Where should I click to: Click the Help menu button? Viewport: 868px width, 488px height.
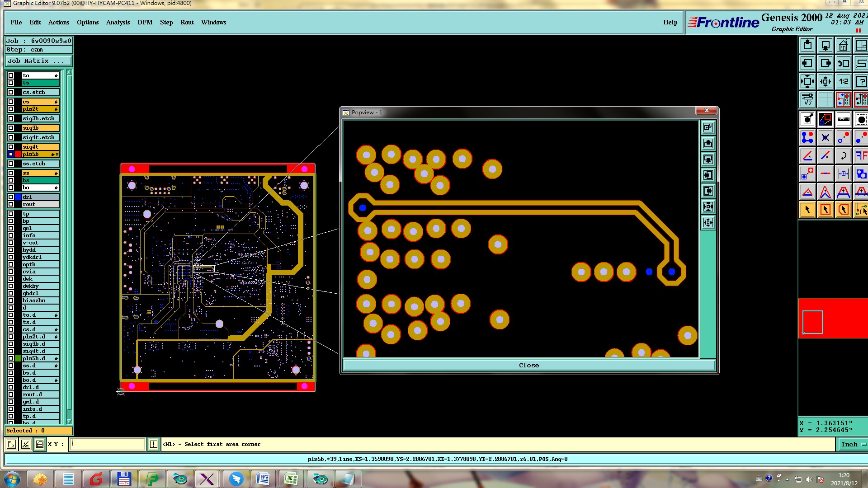click(670, 22)
